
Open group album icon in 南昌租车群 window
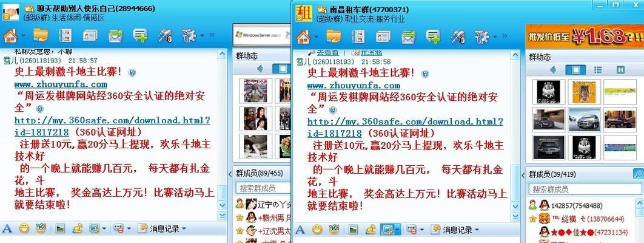(x=358, y=36)
